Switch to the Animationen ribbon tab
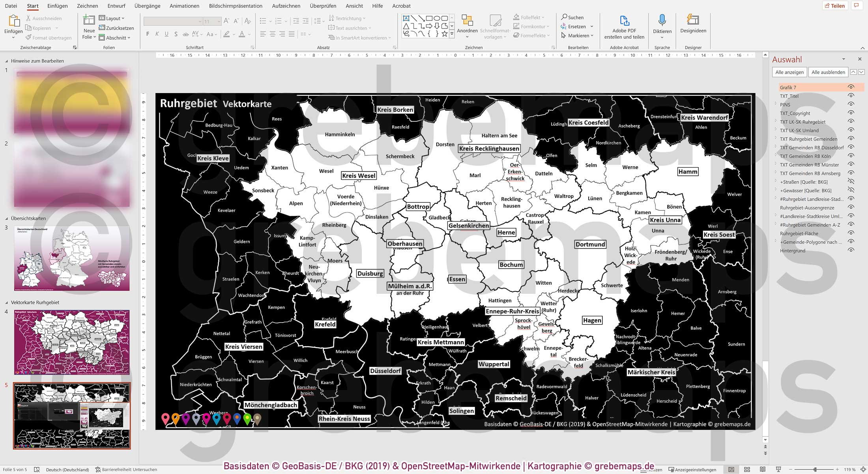Image resolution: width=868 pixels, height=474 pixels. [184, 6]
